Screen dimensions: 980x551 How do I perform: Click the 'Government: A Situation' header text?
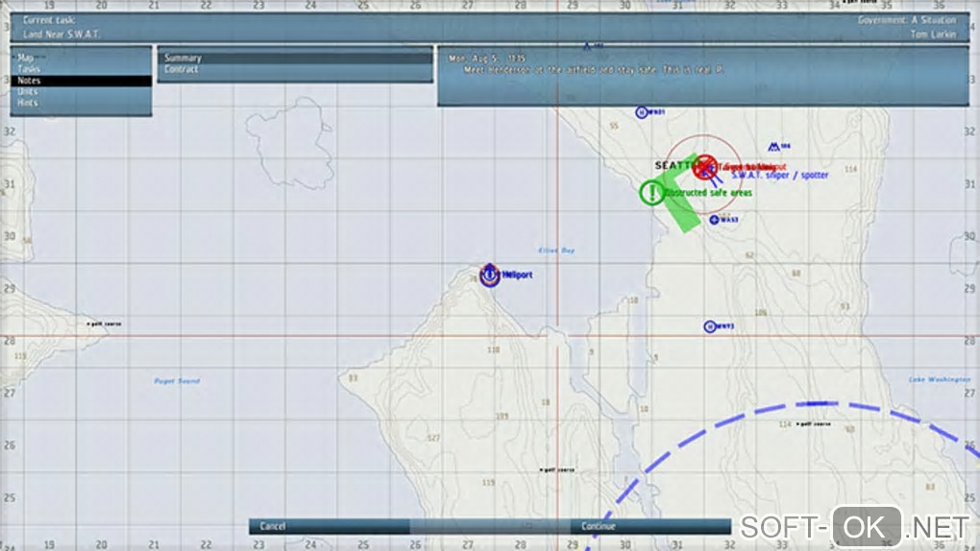tap(907, 20)
